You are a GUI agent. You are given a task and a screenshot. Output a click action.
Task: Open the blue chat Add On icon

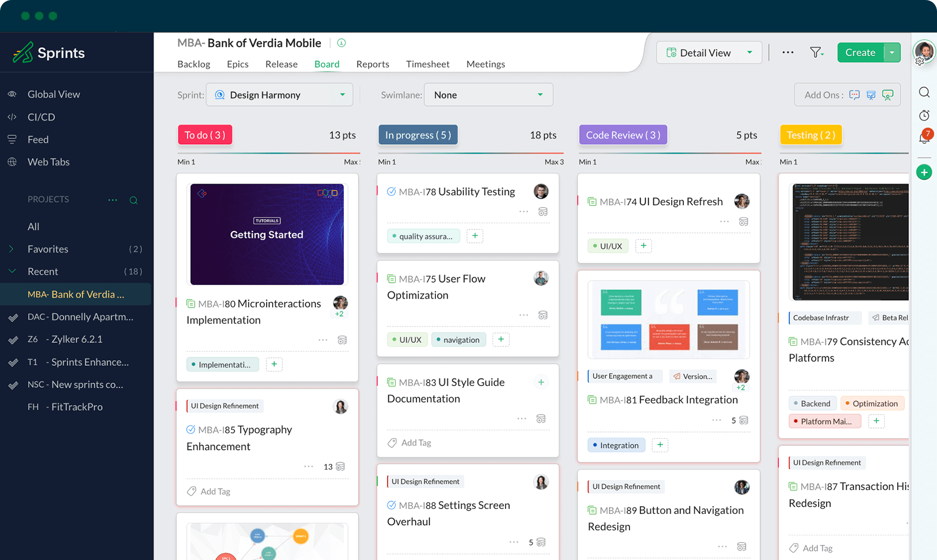854,95
